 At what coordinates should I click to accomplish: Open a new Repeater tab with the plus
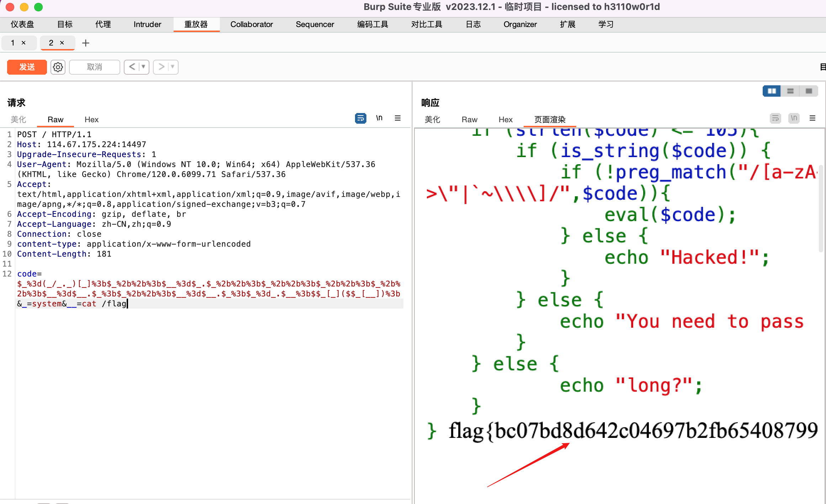click(x=85, y=43)
